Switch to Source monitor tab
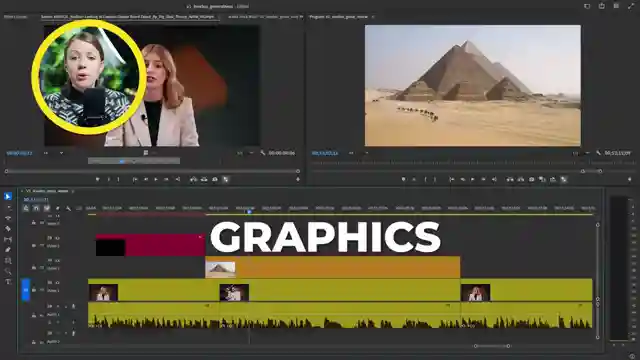640x360 pixels. [127, 17]
